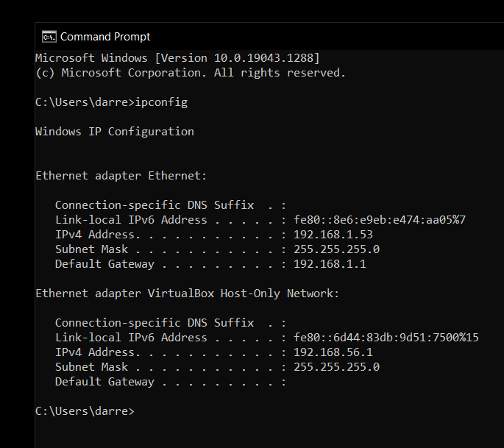Click the Default Gateway value 192.168.1.1
This screenshot has height=448, width=504.
click(330, 264)
